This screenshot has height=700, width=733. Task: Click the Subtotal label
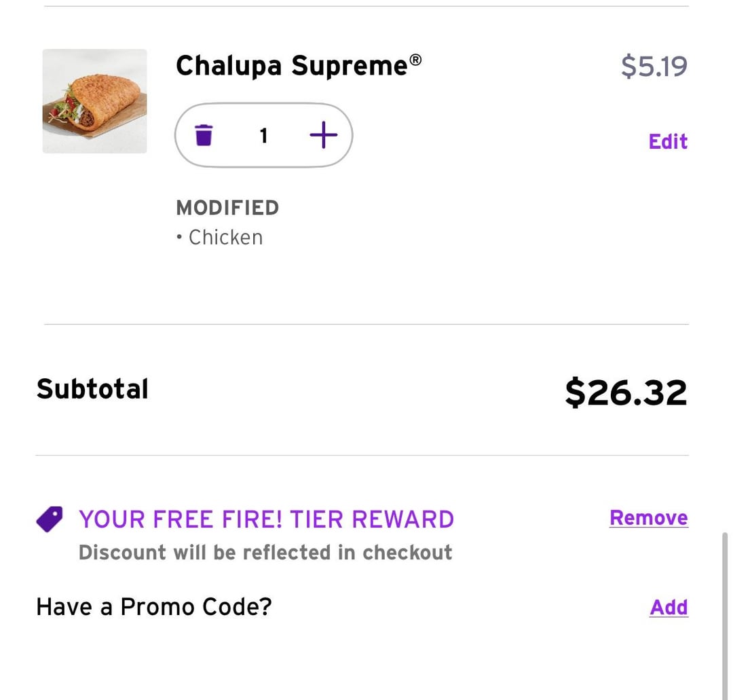tap(92, 389)
